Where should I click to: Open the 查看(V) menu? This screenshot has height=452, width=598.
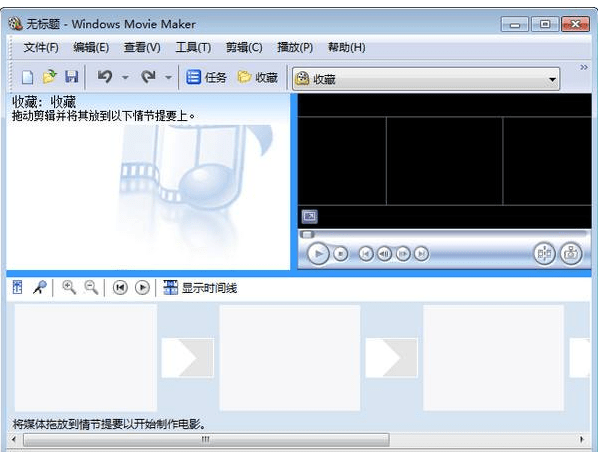click(142, 47)
